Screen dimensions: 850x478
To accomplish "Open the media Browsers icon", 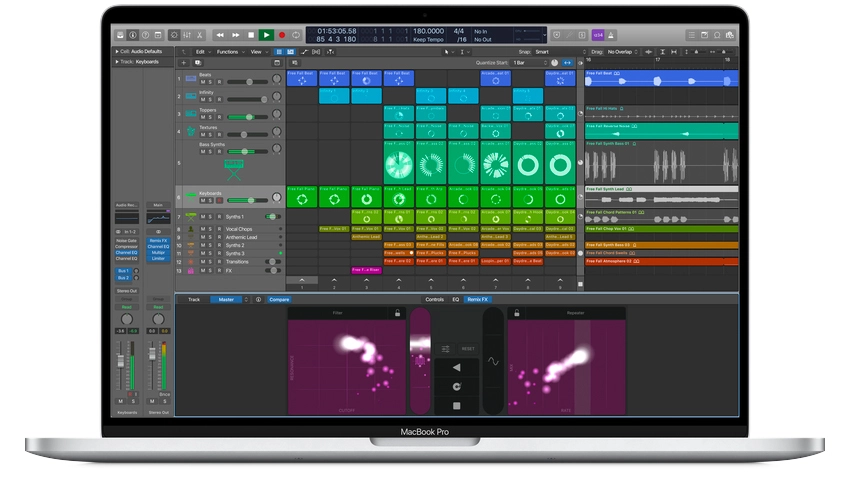I will (x=730, y=35).
